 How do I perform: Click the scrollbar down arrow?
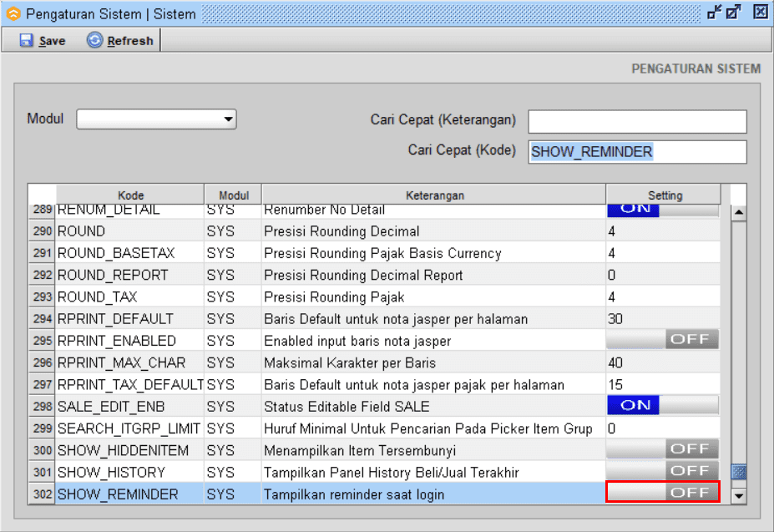pyautogui.click(x=738, y=496)
